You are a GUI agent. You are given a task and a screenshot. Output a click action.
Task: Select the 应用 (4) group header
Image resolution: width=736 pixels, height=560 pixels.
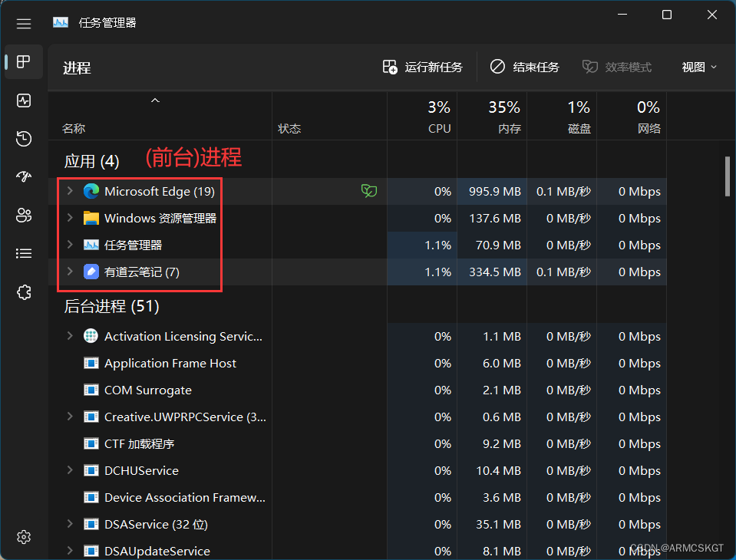pyautogui.click(x=91, y=161)
